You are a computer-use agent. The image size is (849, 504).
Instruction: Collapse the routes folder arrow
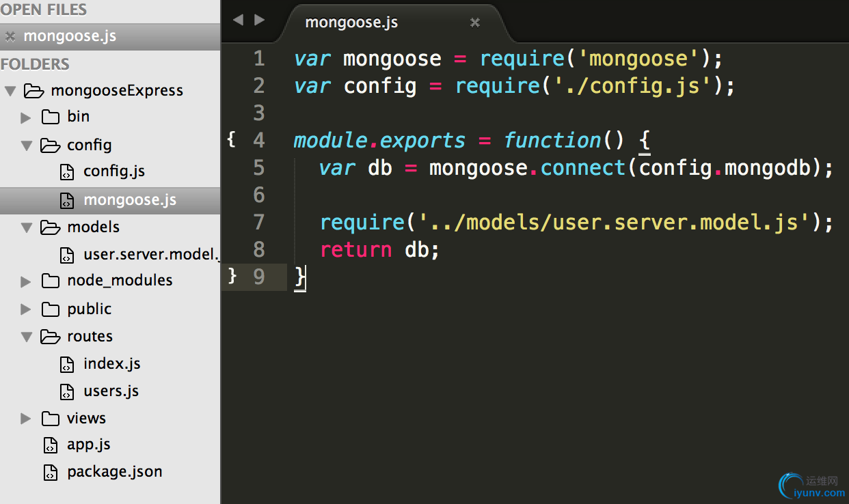(27, 337)
